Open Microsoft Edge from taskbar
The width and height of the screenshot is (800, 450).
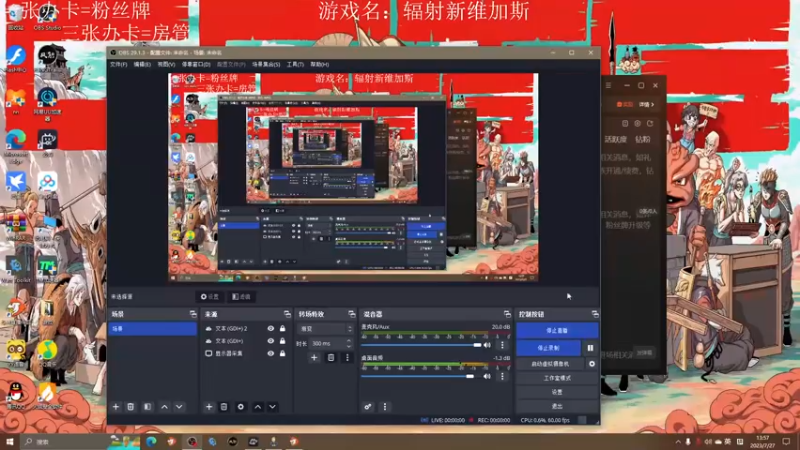(x=151, y=441)
